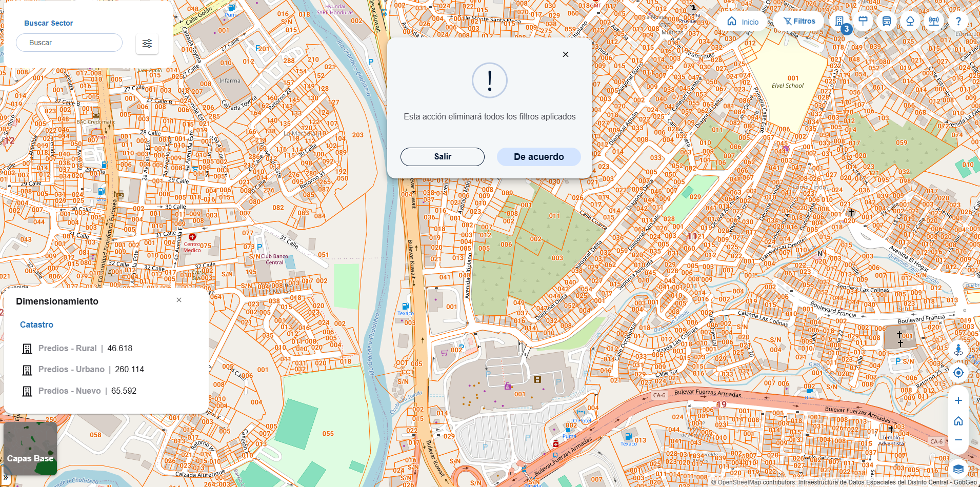Zoom in with the plus button
Image resolution: width=980 pixels, height=487 pixels.
[x=958, y=400]
